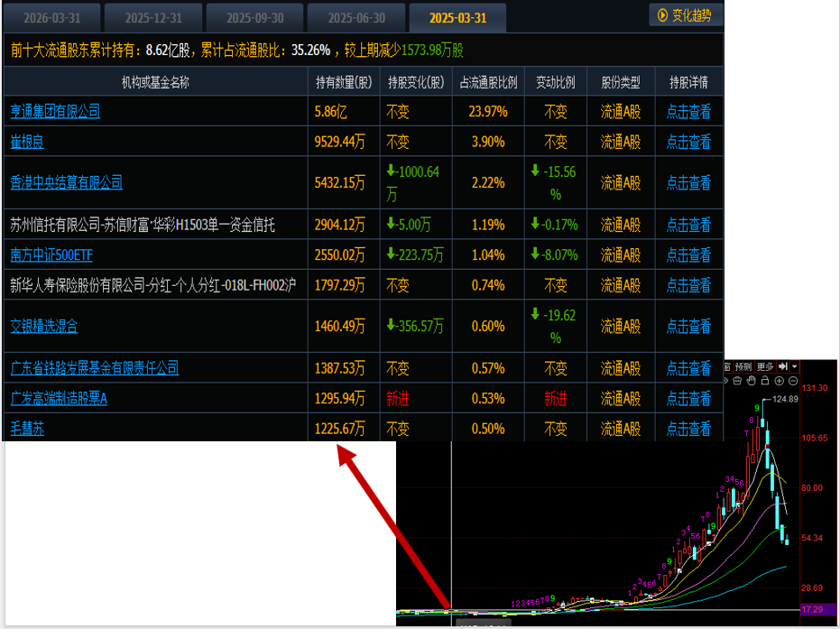The image size is (840, 629).
Task: Click the -8.07% change ratio cell
Action: (555, 255)
